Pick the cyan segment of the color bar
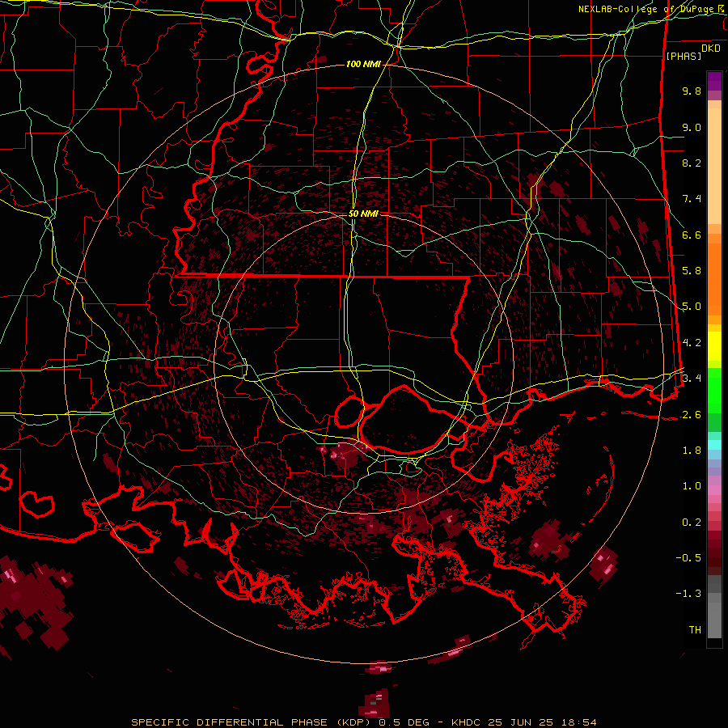 click(714, 445)
